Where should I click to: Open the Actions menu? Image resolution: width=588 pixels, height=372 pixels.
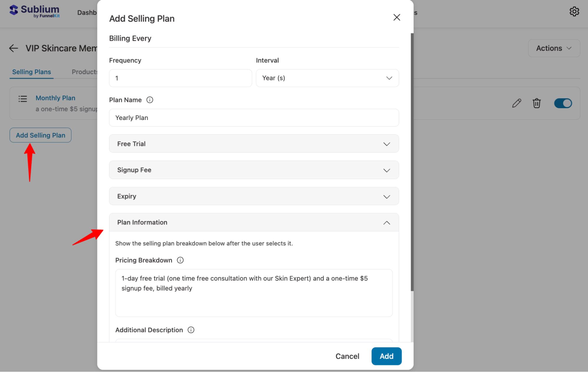coord(554,48)
